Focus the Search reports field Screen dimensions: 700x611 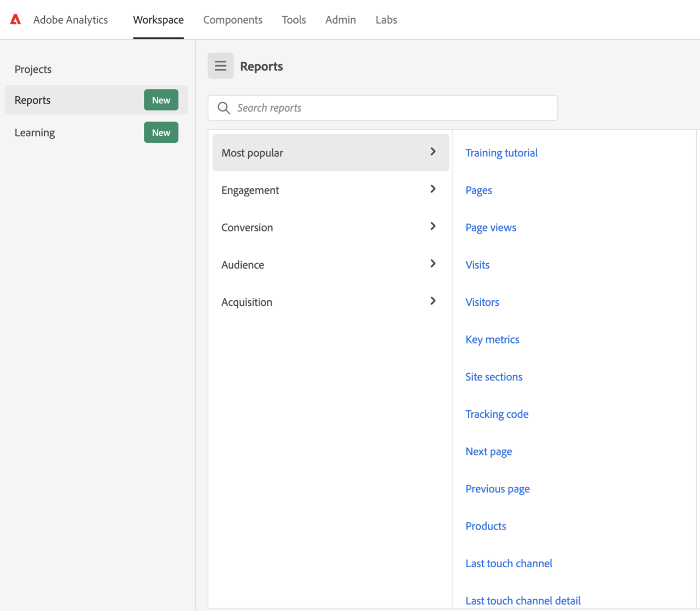(x=383, y=108)
